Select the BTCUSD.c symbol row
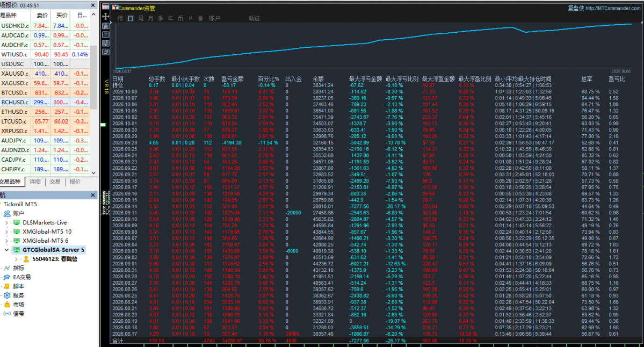The width and height of the screenshot is (644, 347). click(x=45, y=93)
